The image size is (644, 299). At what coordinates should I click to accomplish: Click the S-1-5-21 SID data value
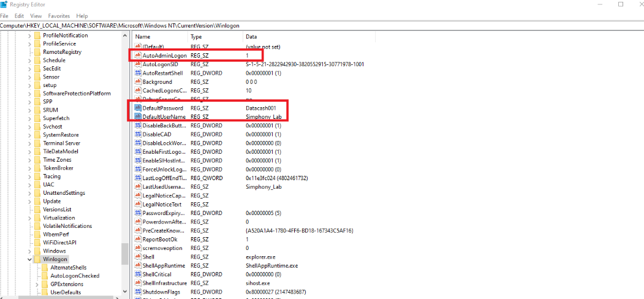pos(305,64)
